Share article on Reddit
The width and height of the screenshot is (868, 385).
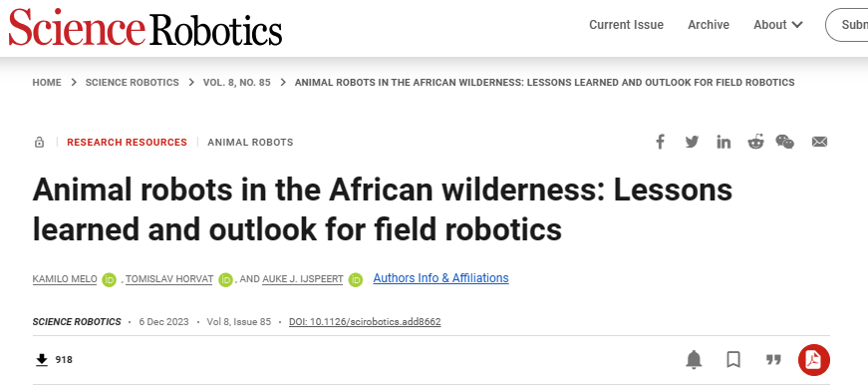(755, 142)
